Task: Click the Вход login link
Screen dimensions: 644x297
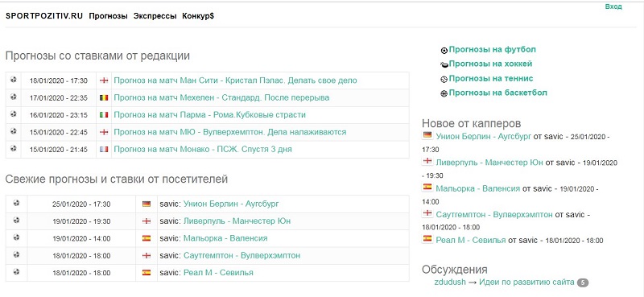Action: [613, 7]
